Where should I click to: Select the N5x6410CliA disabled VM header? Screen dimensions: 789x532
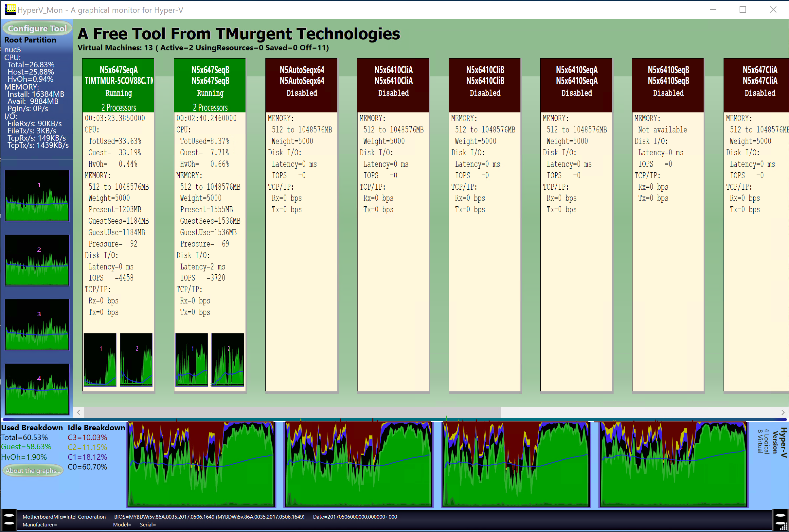pyautogui.click(x=393, y=85)
